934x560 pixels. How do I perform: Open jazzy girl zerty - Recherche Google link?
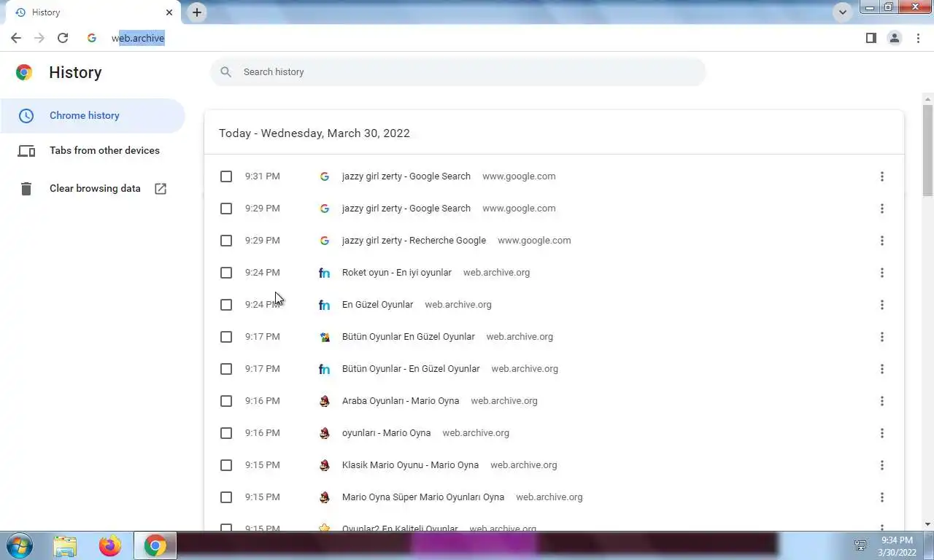click(414, 241)
